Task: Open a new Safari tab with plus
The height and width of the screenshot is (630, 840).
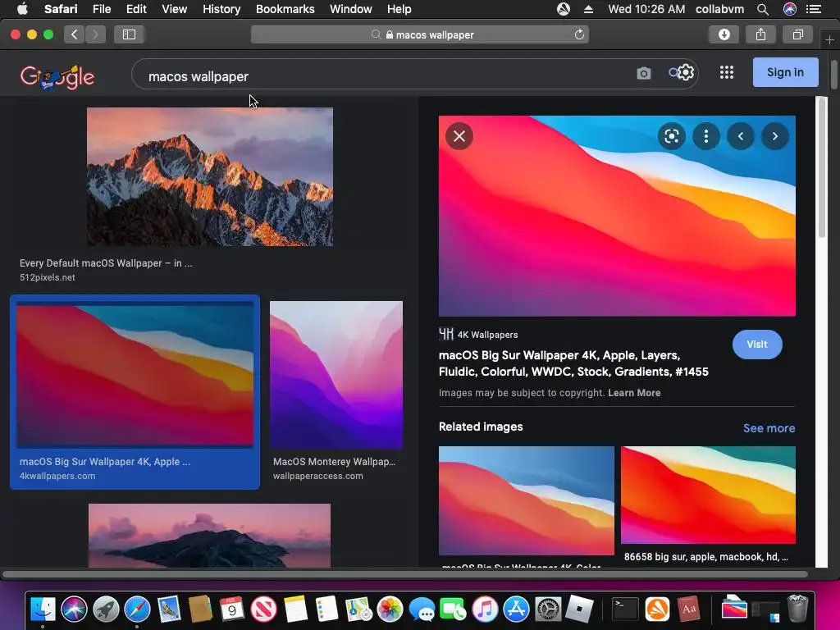Action: tap(829, 39)
